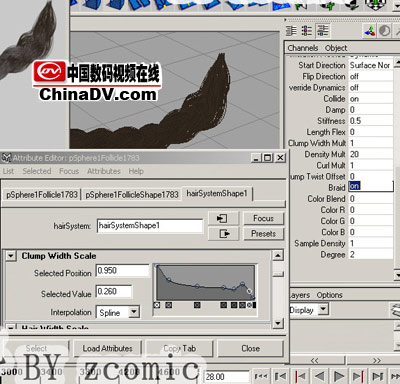Click the output-connection arrow icon below it
Screen dimensions: 400x384
223,234
